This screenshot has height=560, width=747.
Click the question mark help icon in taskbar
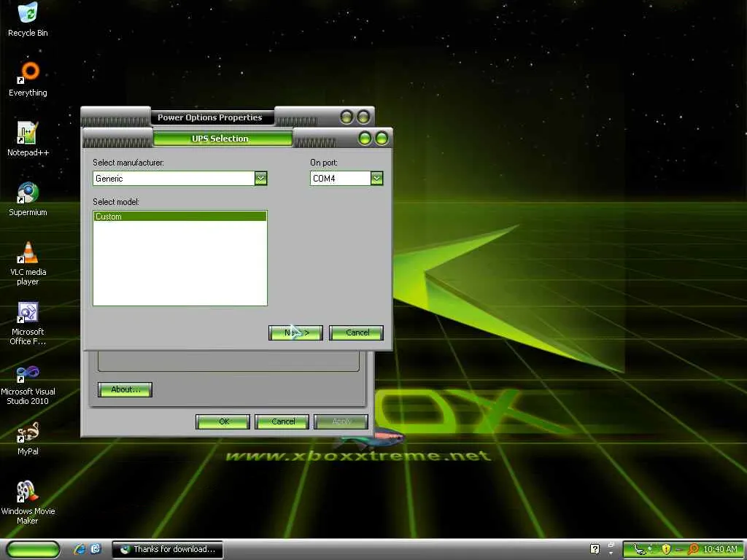pyautogui.click(x=595, y=549)
